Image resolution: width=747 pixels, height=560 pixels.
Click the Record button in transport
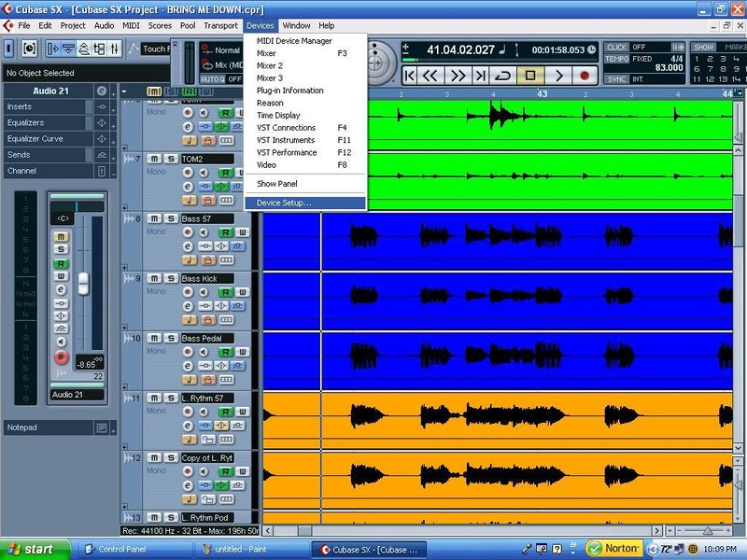coord(585,76)
